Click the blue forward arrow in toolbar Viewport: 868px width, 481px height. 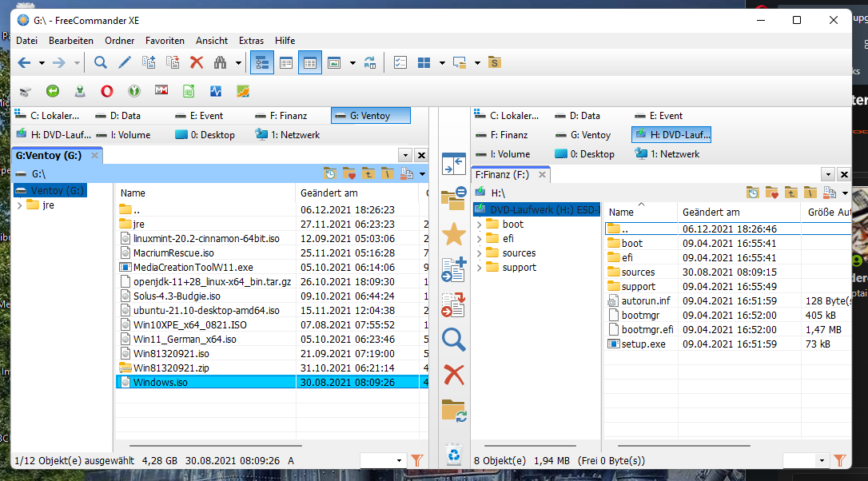coord(58,62)
